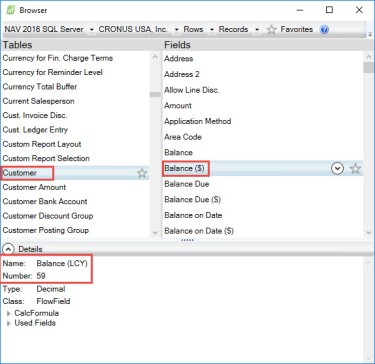
Task: Select Currency for Reminder Level table
Action: (53, 72)
